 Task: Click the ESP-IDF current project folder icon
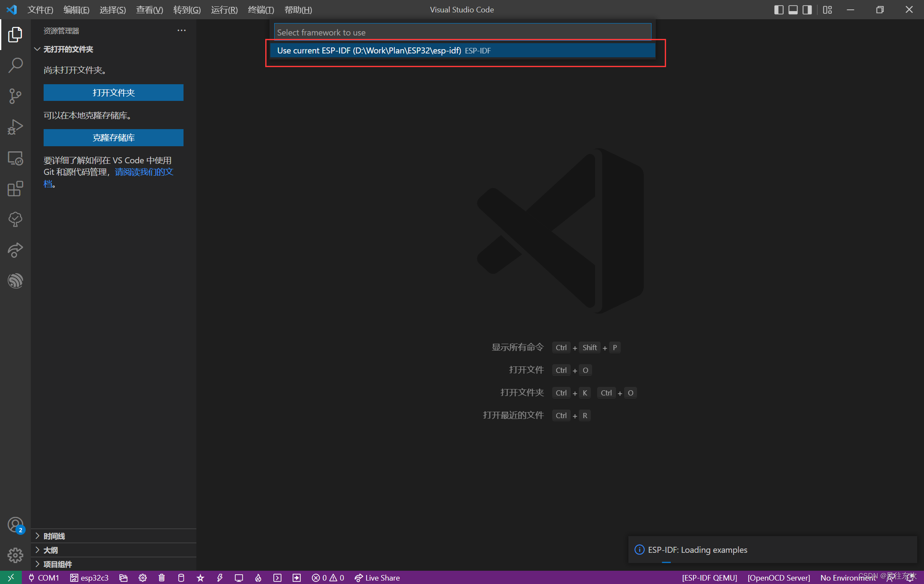pyautogui.click(x=124, y=578)
